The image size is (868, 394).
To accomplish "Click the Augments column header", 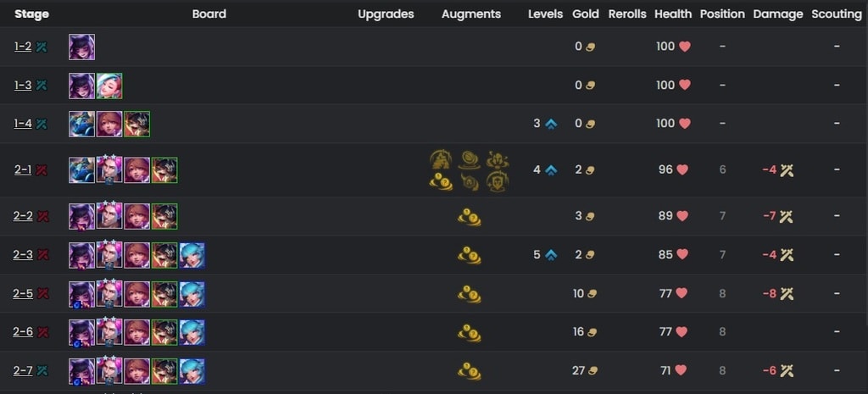I will click(x=471, y=14).
